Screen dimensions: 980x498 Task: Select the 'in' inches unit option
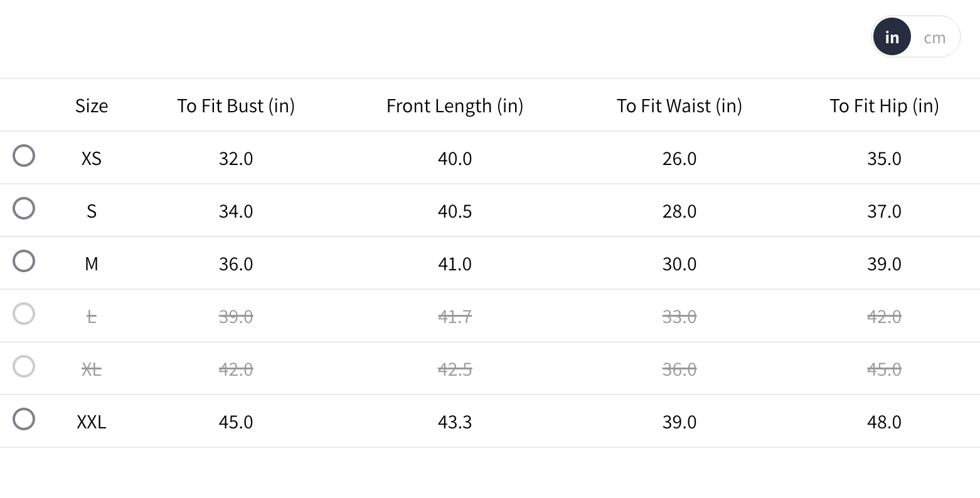pyautogui.click(x=892, y=38)
